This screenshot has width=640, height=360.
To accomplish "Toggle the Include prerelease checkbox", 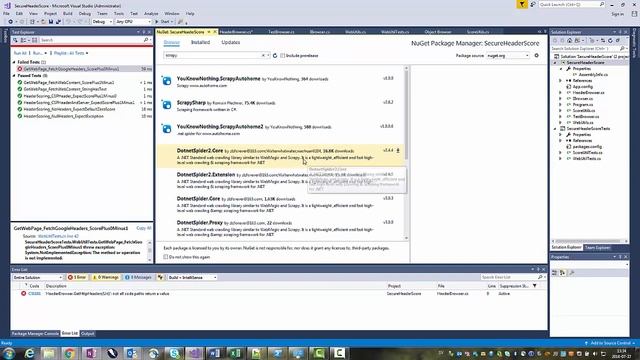I will point(282,56).
